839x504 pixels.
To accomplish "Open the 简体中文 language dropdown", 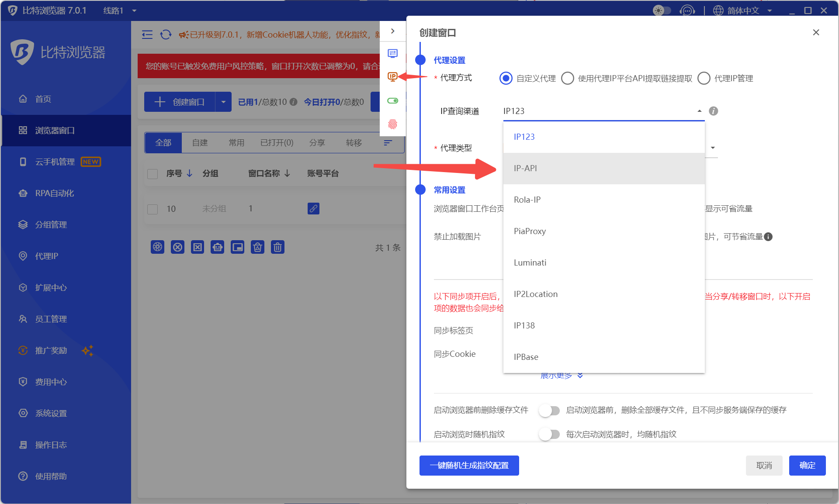I will pos(743,10).
